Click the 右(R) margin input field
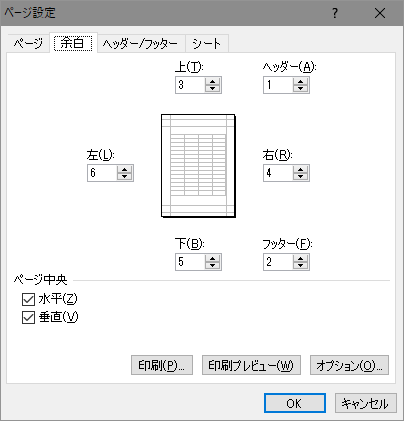Screen dimensions: 404x421 (x=278, y=173)
